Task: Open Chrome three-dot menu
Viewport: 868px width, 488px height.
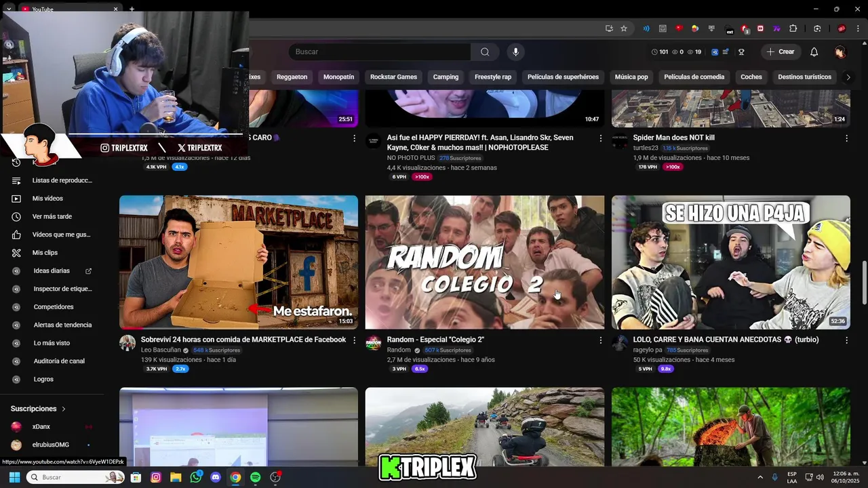Action: [x=858, y=28]
